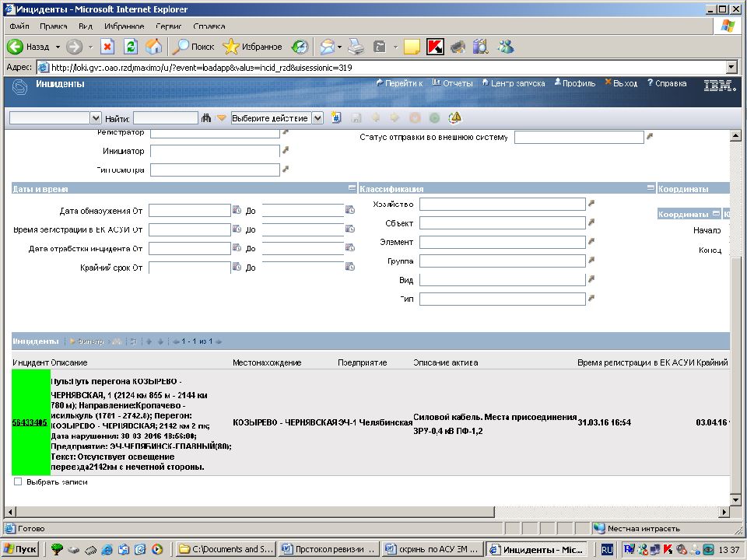
Task: Open lookup for the Тип classification field
Action: point(591,298)
